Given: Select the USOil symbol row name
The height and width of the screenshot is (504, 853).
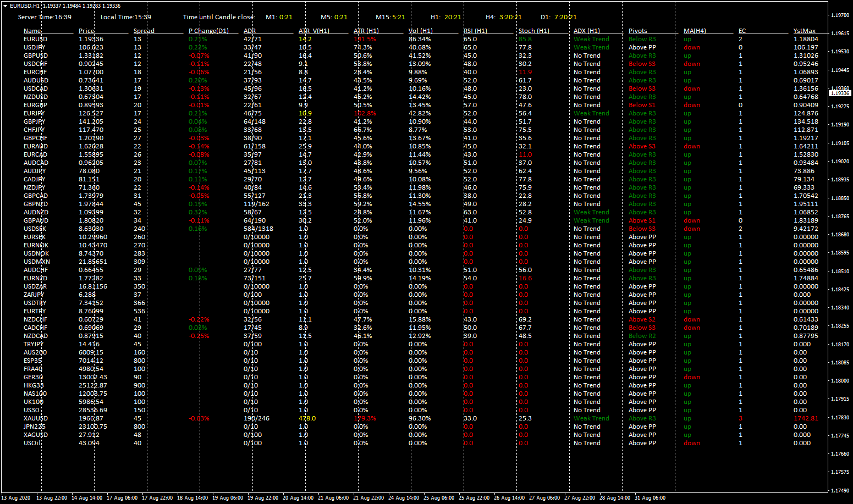Looking at the screenshot, I should [x=32, y=443].
